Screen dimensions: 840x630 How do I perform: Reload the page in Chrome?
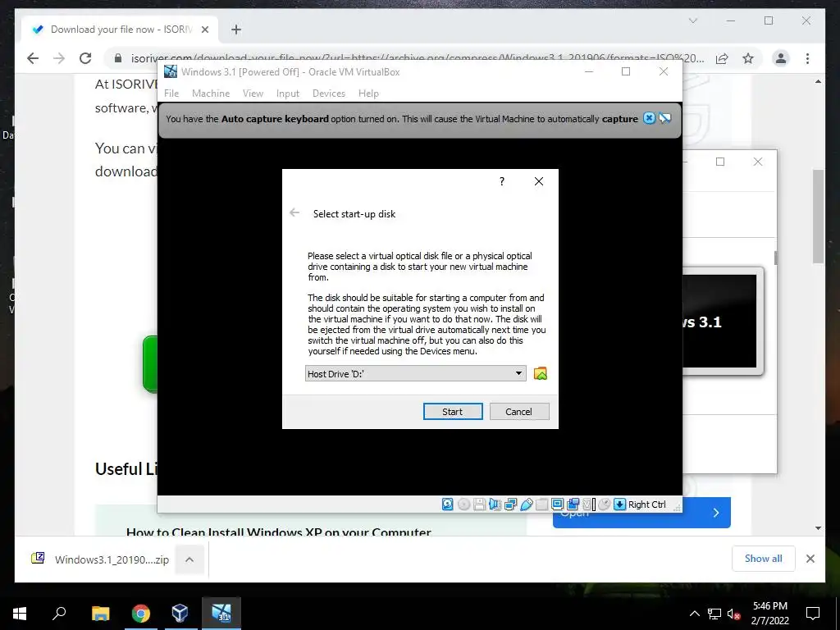(85, 58)
